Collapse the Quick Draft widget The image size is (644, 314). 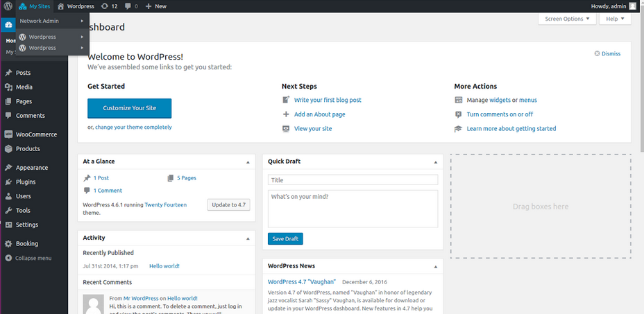click(x=435, y=162)
